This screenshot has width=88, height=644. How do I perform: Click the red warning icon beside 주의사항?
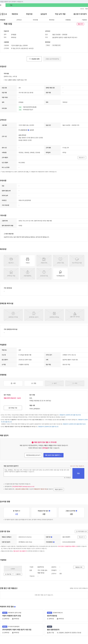point(33,442)
